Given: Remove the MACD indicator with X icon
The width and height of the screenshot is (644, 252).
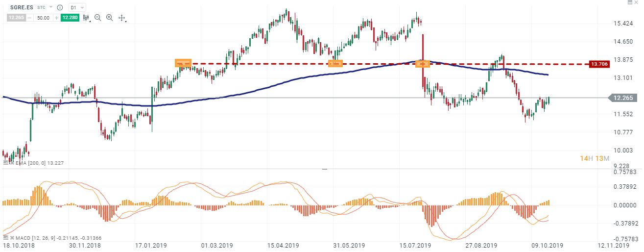Looking at the screenshot, I should pyautogui.click(x=11, y=238).
